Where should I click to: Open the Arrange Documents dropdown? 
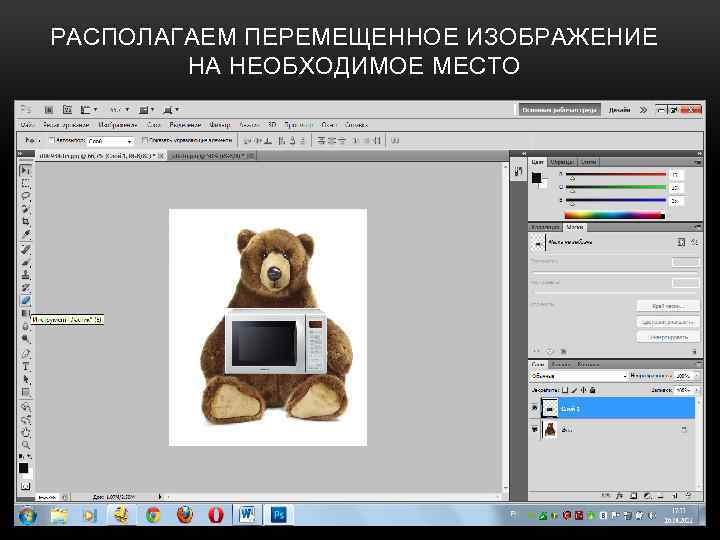click(x=146, y=110)
